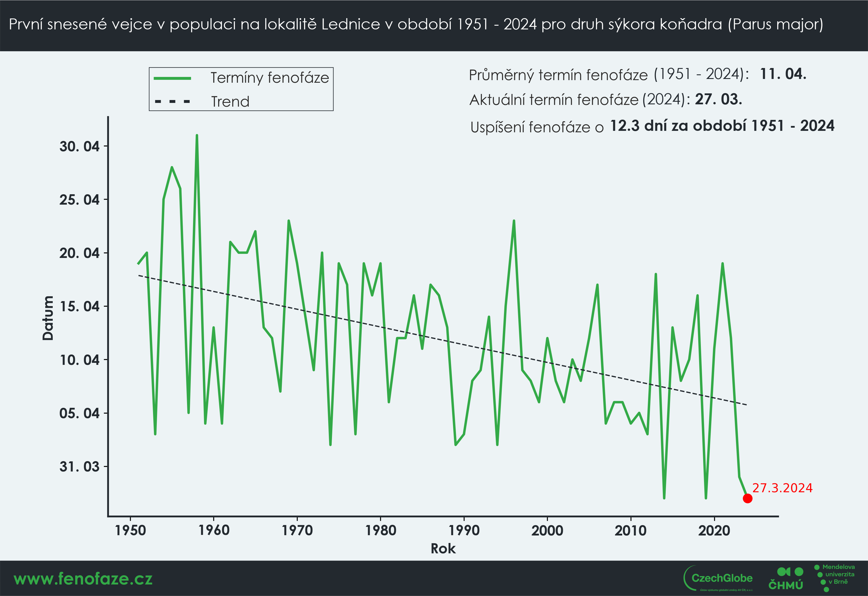Click the green Termíny fenofáze legend line

pyautogui.click(x=172, y=78)
